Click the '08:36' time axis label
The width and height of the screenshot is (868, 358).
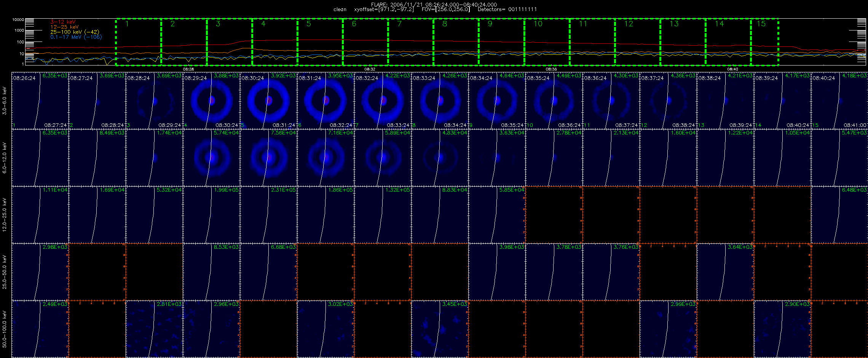coord(551,69)
